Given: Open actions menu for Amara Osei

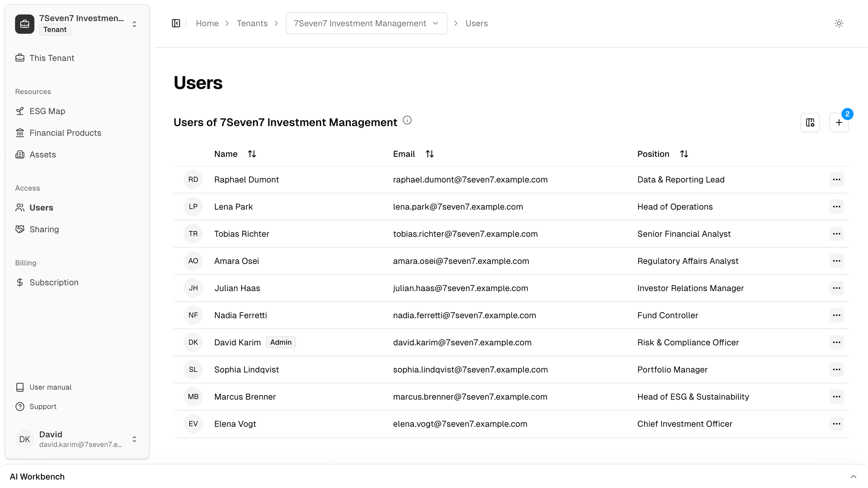Looking at the screenshot, I should pyautogui.click(x=836, y=261).
